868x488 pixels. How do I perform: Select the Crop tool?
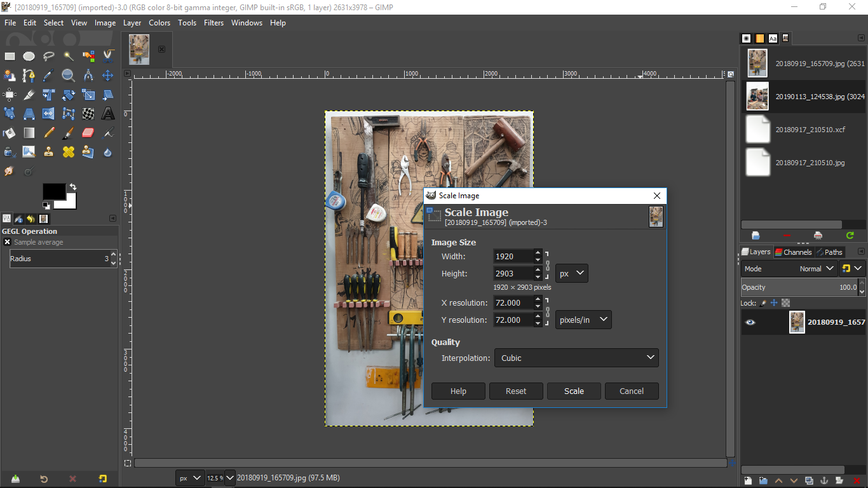click(x=29, y=95)
